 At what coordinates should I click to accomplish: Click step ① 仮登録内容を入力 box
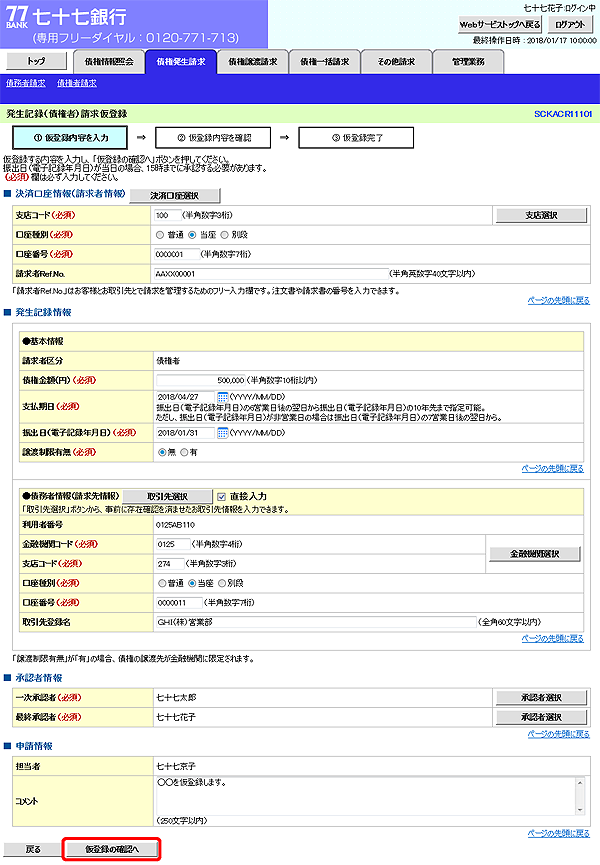coord(70,138)
